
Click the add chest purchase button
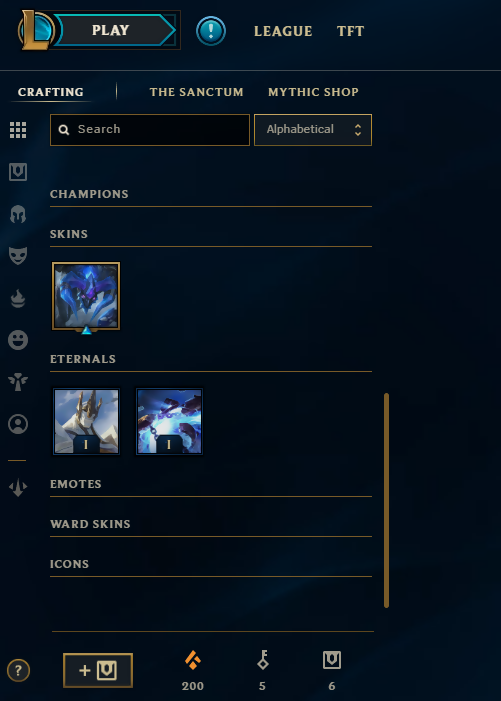click(x=98, y=670)
